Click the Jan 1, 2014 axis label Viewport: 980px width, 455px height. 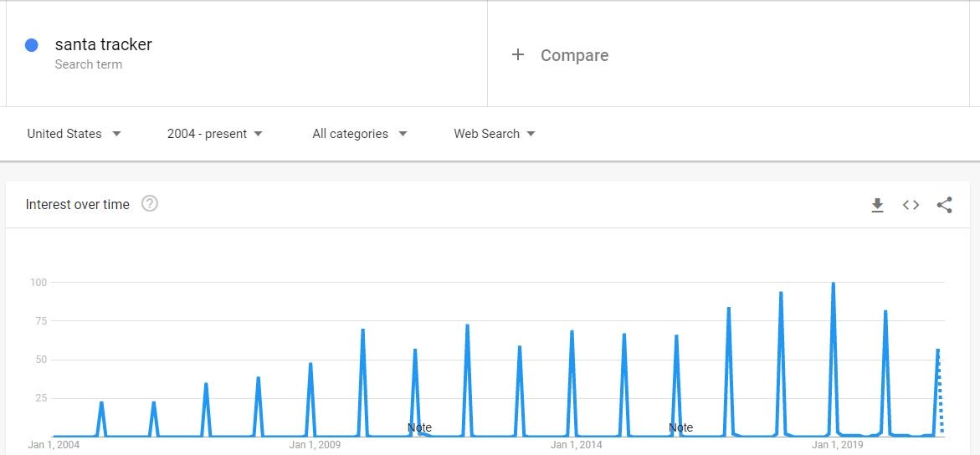(577, 445)
